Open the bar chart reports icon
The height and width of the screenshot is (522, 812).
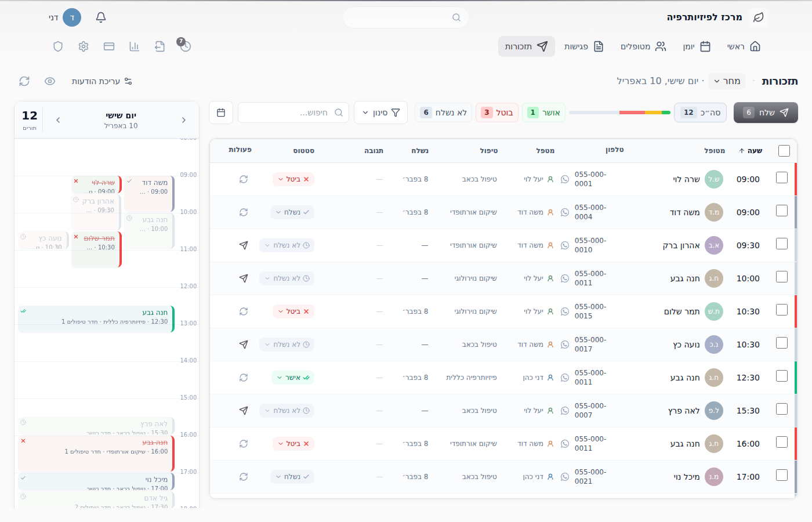[x=135, y=46]
